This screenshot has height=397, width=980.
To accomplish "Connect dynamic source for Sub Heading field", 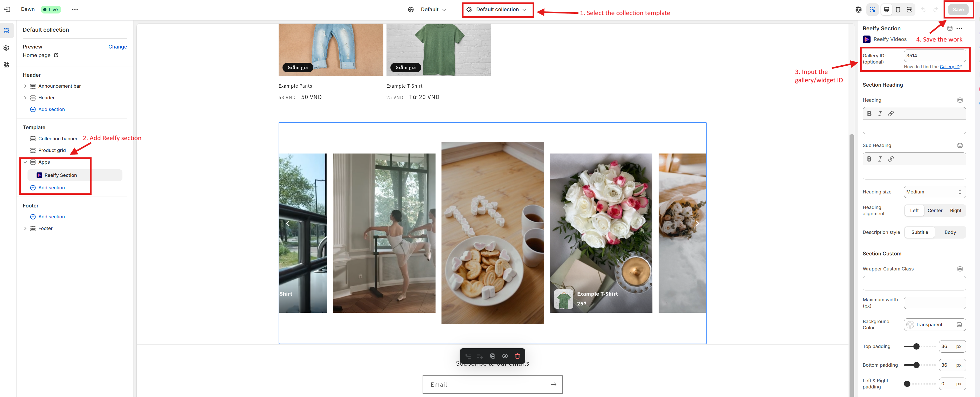I will (x=960, y=145).
